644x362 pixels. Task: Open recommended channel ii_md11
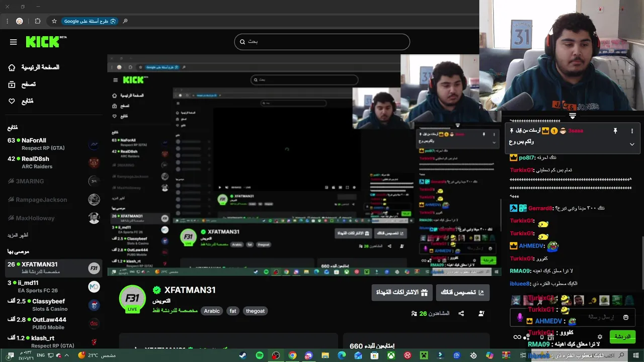pos(53,287)
